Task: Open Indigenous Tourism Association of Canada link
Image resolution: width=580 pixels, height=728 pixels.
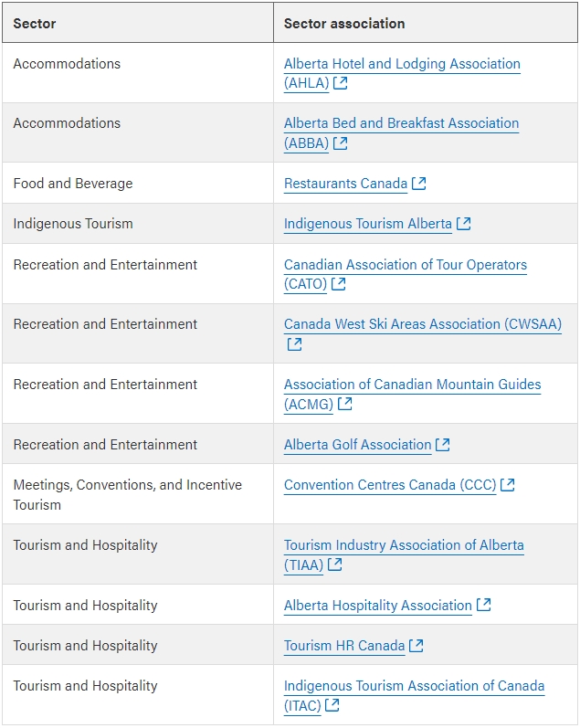Action: point(414,686)
